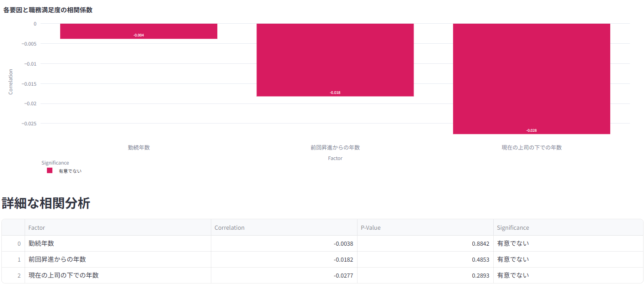Toggle the 有意でない legend color swatch
This screenshot has width=644, height=289.
(50, 170)
